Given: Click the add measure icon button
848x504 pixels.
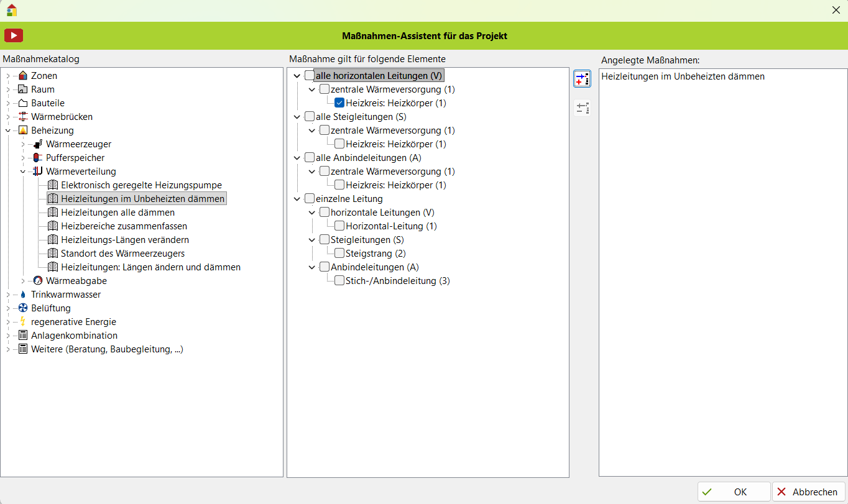Looking at the screenshot, I should (582, 79).
